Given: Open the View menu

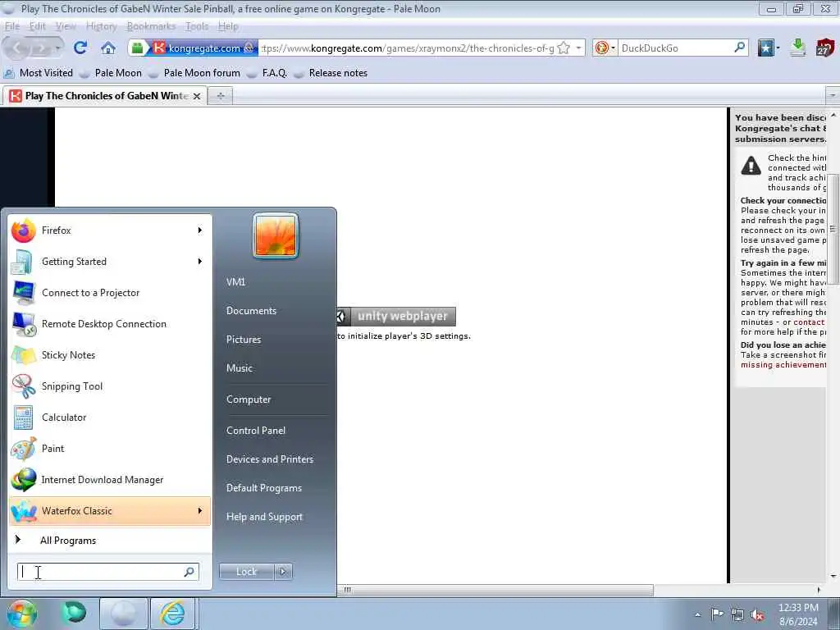Looking at the screenshot, I should click(66, 26).
